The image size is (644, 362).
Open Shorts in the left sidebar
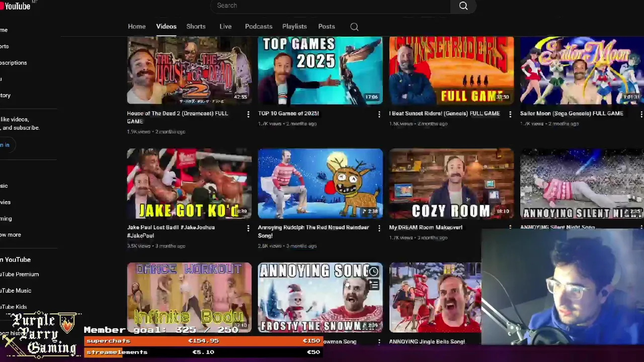[x=5, y=46]
